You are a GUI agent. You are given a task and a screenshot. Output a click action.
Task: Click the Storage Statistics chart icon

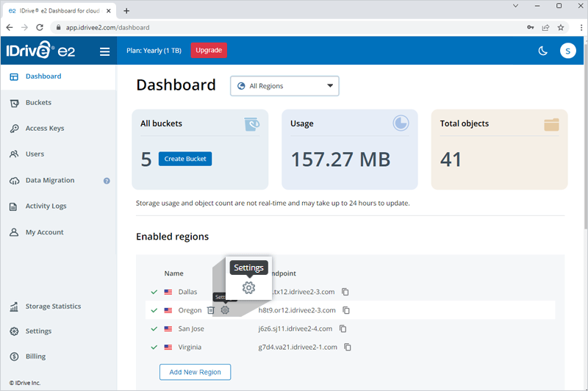(14, 306)
